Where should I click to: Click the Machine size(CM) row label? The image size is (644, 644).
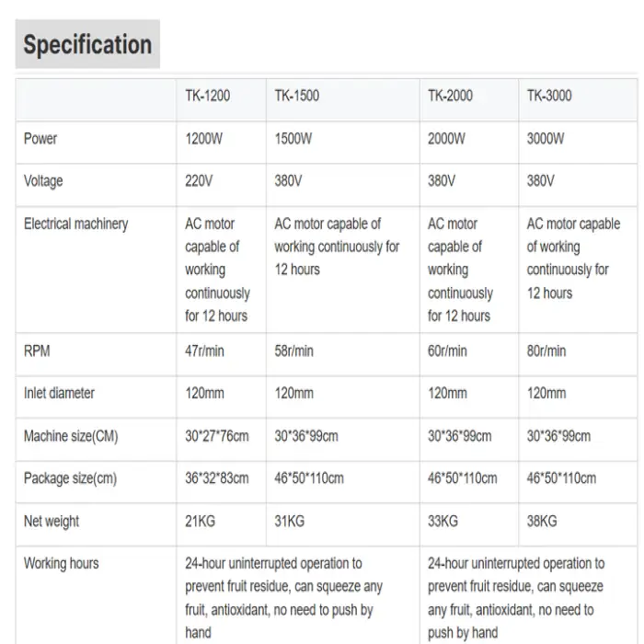pyautogui.click(x=71, y=436)
